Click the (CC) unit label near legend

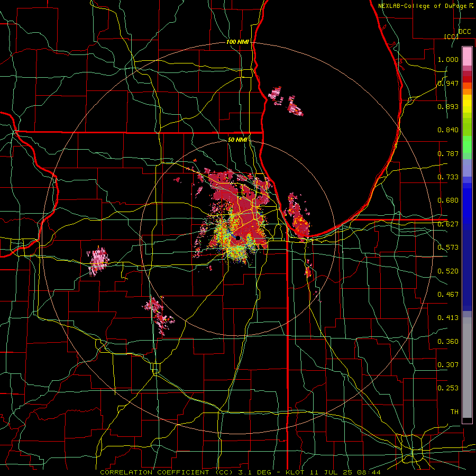click(452, 36)
